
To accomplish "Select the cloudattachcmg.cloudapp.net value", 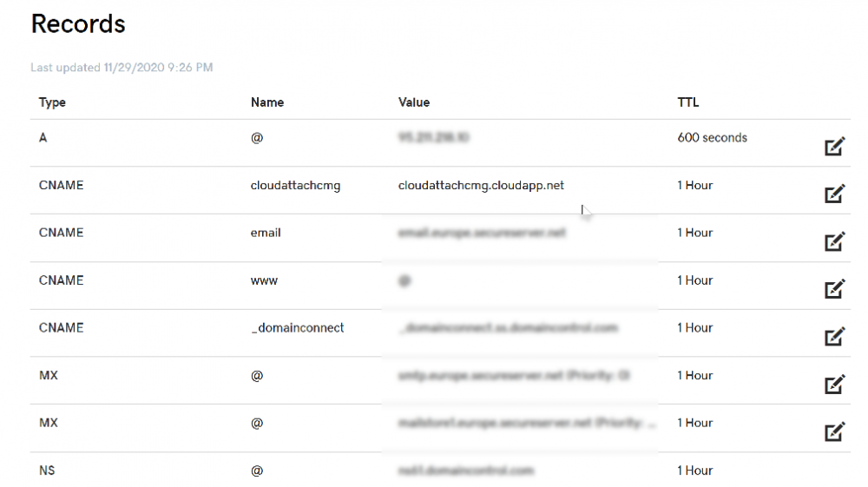I will click(x=481, y=186).
